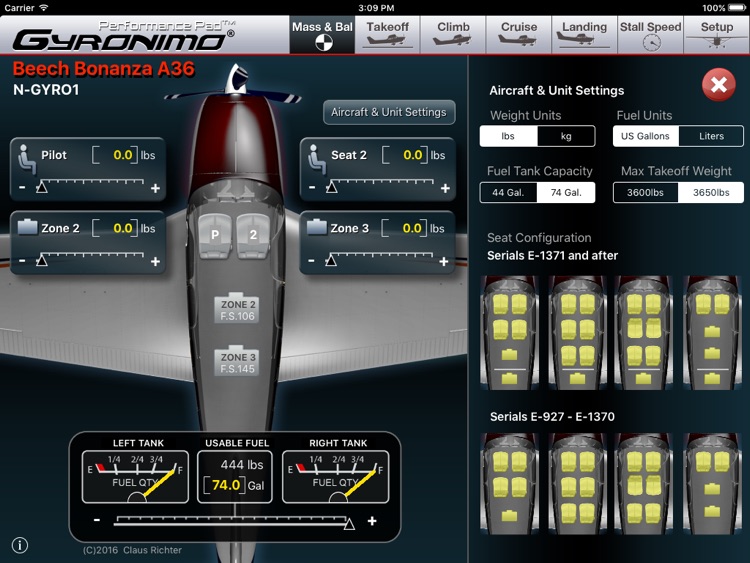
Task: Close the Aircraft & Unit Settings panel
Action: tap(718, 85)
